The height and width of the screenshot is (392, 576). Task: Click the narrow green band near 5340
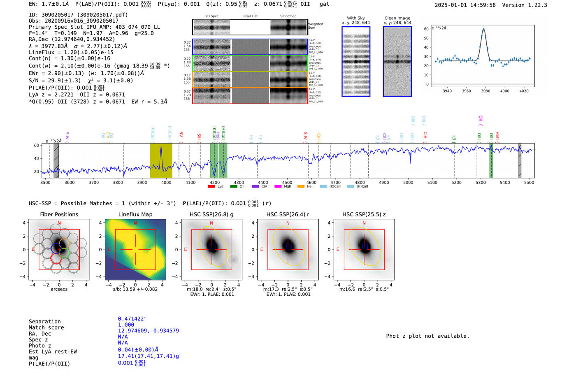(491, 161)
